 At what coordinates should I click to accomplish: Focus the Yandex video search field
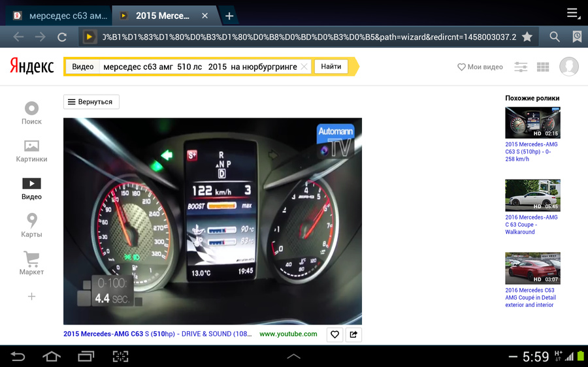click(x=200, y=67)
